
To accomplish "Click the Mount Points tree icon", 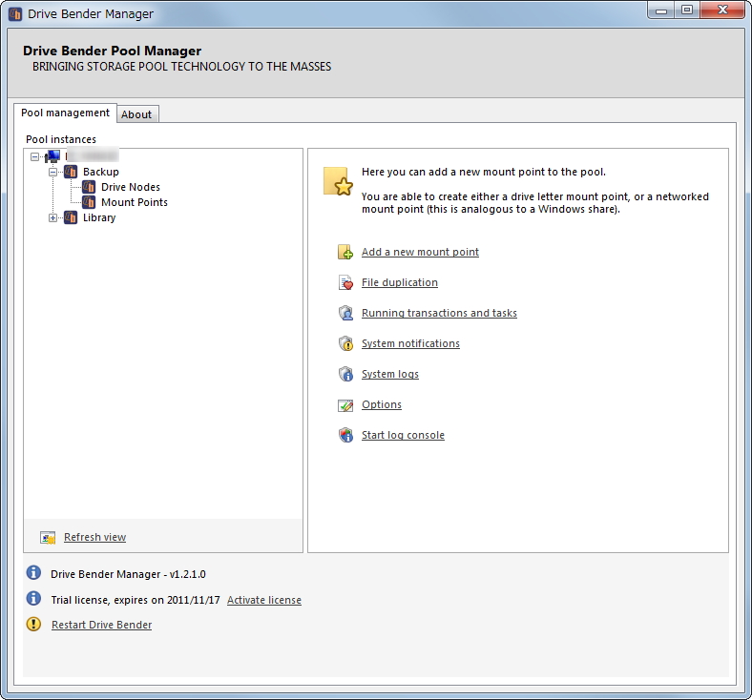I will point(89,202).
